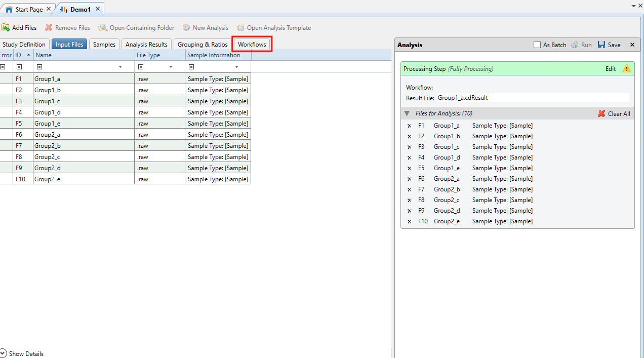Select the Group1_c table row

pyautogui.click(x=125, y=101)
